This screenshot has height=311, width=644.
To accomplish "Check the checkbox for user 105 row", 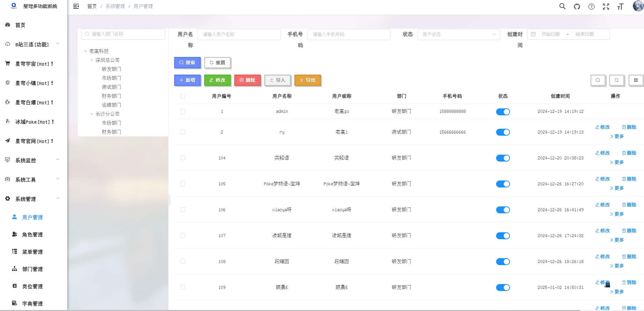I will [183, 184].
